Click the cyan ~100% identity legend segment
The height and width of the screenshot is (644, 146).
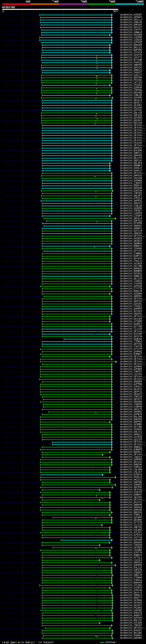pyautogui.click(x=130, y=4)
